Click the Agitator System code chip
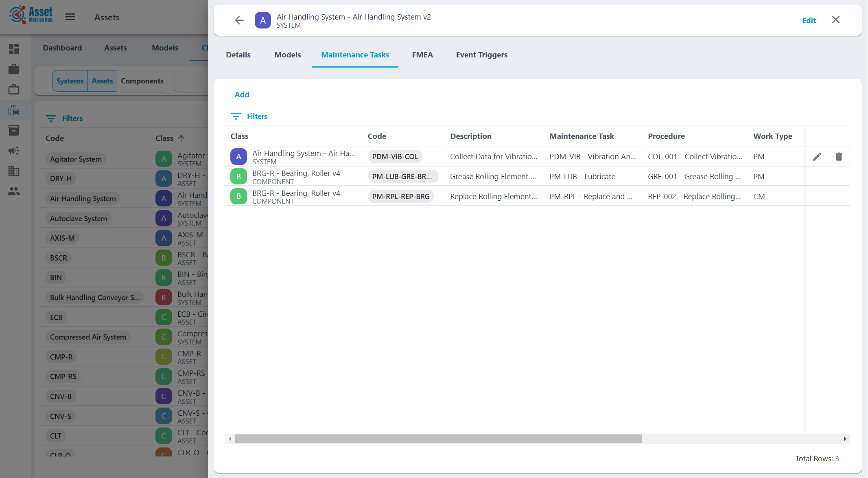 (x=76, y=159)
